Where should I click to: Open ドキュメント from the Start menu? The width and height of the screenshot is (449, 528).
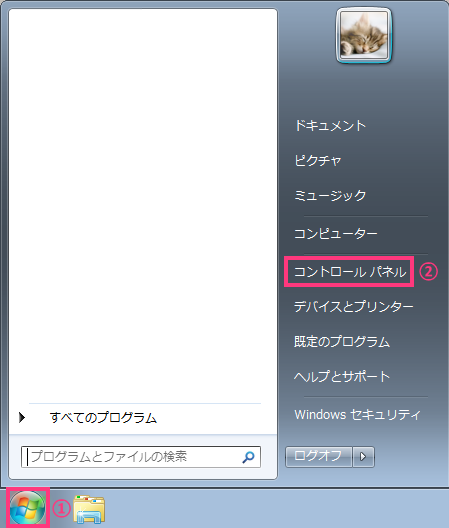tap(330, 126)
